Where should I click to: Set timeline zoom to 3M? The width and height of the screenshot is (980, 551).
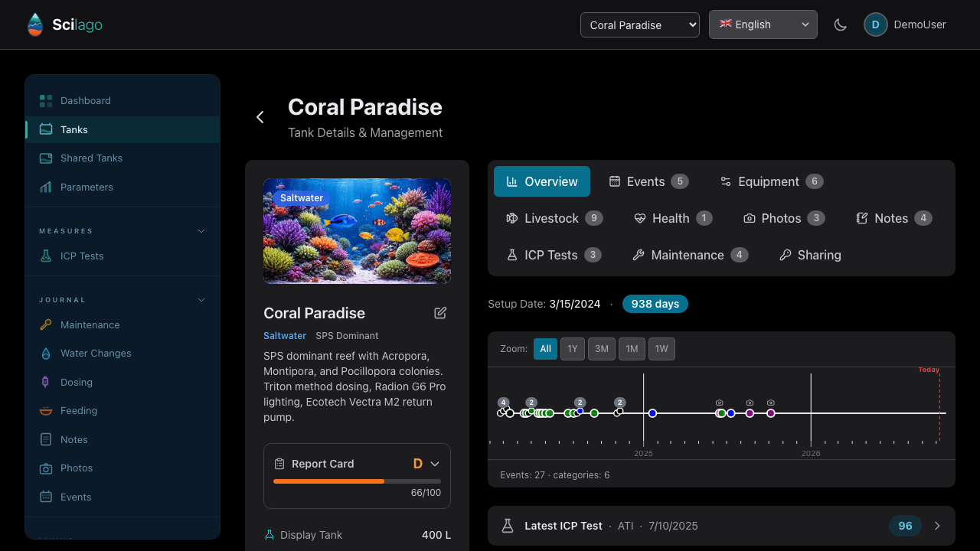[602, 348]
